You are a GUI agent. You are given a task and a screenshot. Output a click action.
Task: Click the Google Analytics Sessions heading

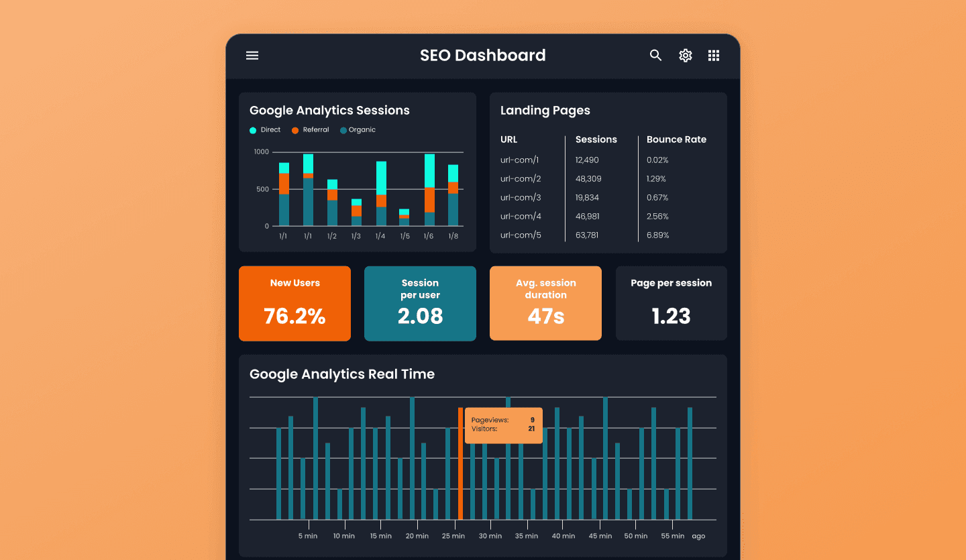click(x=329, y=111)
